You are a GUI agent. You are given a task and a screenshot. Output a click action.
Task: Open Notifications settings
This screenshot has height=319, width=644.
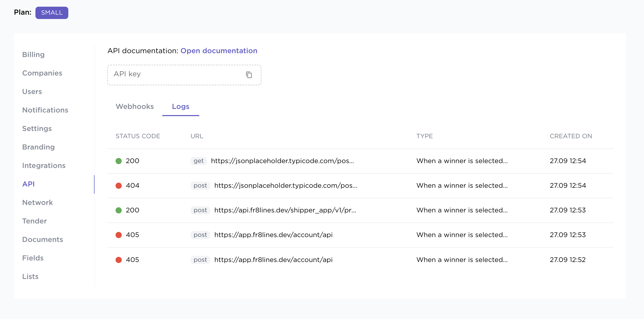coord(45,110)
